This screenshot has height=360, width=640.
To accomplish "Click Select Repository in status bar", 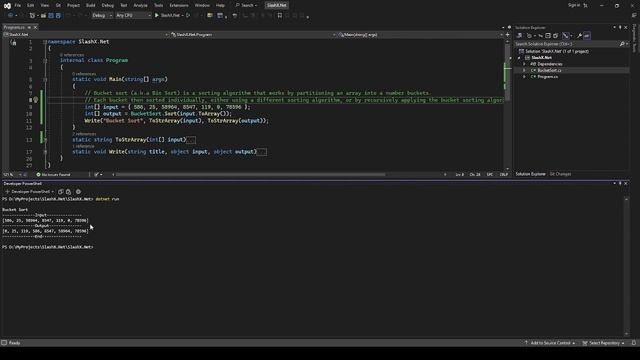I will tap(604, 343).
